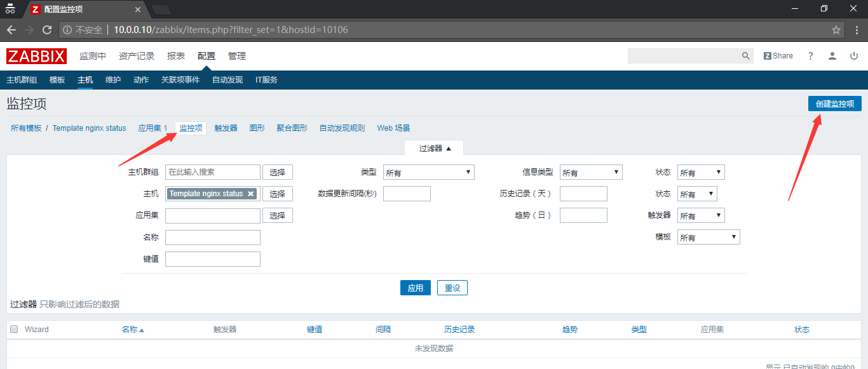Screen dimensions: 868x369
Task: Click the site info insecure icon
Action: click(67, 30)
